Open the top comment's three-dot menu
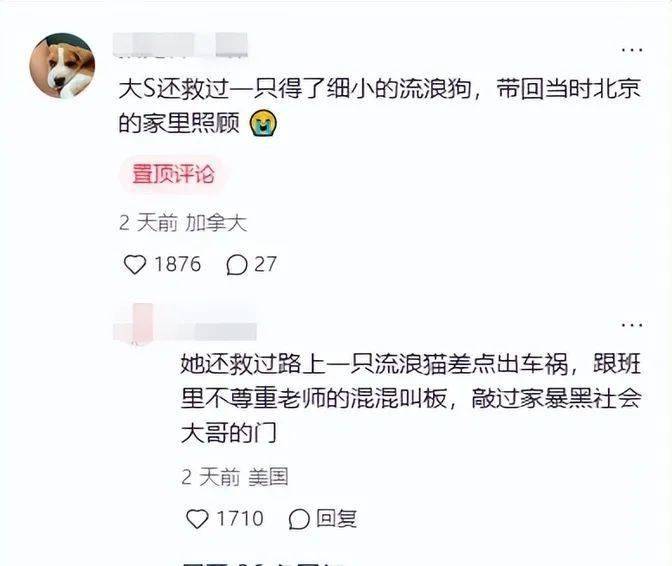 coord(632,50)
